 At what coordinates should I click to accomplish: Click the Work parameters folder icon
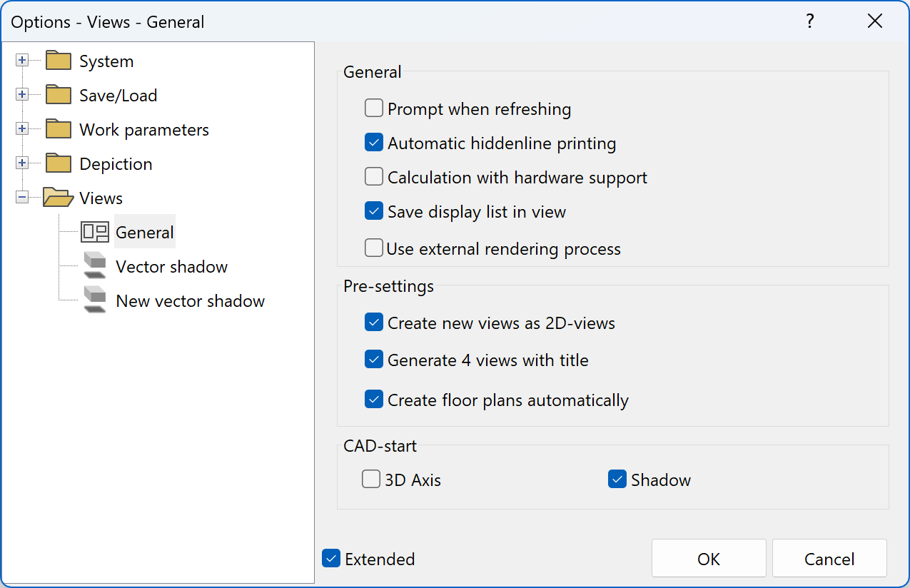coord(59,130)
